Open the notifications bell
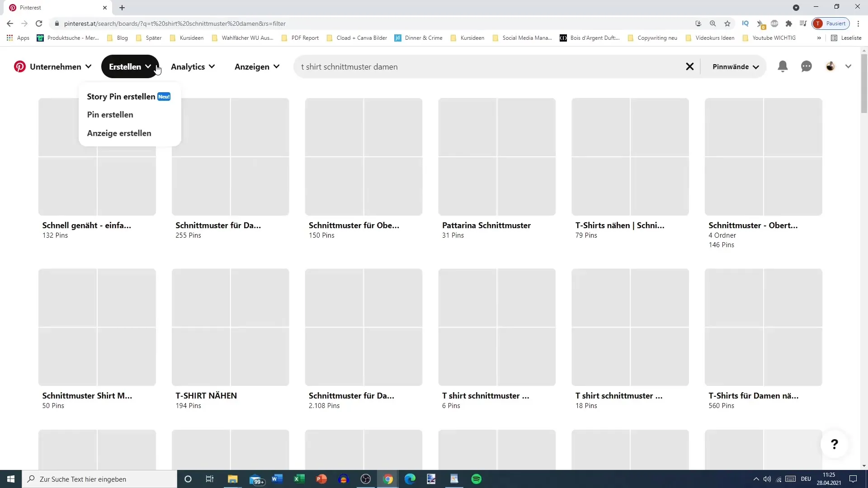The image size is (868, 488). (x=783, y=66)
